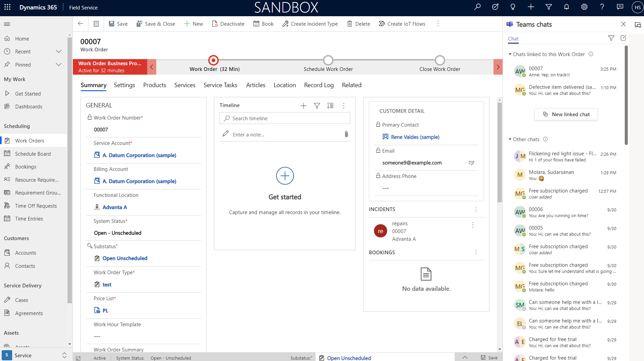Open the Record Log tab

pos(318,85)
